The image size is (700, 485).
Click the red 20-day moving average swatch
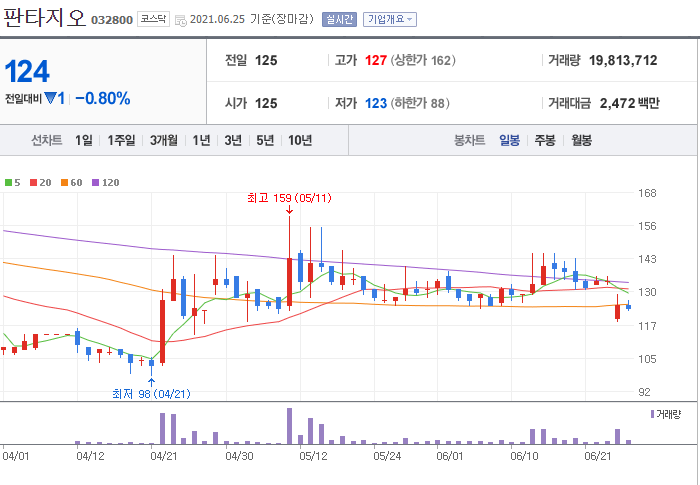click(33, 182)
